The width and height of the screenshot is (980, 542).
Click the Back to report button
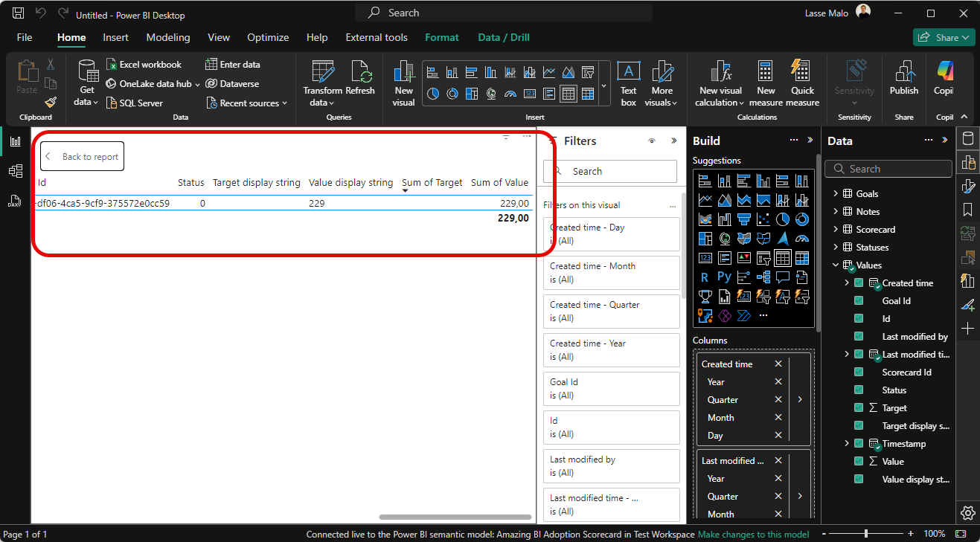point(83,157)
